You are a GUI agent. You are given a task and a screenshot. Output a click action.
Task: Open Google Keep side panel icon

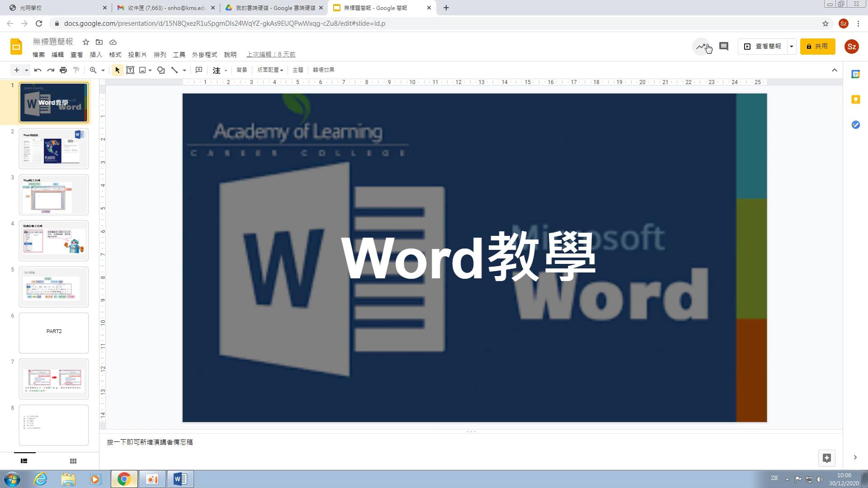(x=855, y=99)
